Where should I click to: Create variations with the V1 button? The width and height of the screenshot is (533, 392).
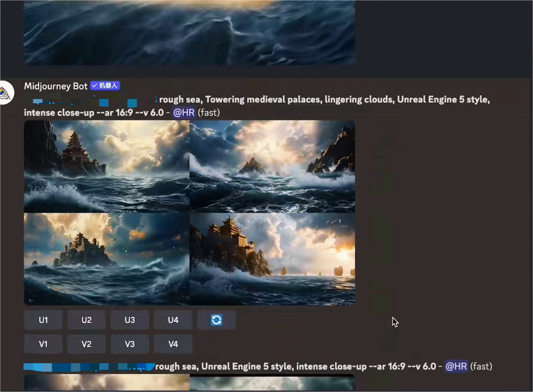43,344
